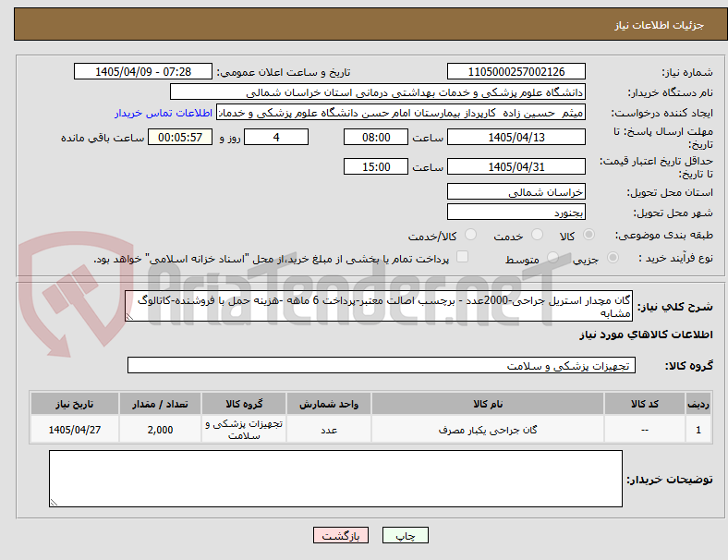Click the واحد شمارش column header

(329, 404)
